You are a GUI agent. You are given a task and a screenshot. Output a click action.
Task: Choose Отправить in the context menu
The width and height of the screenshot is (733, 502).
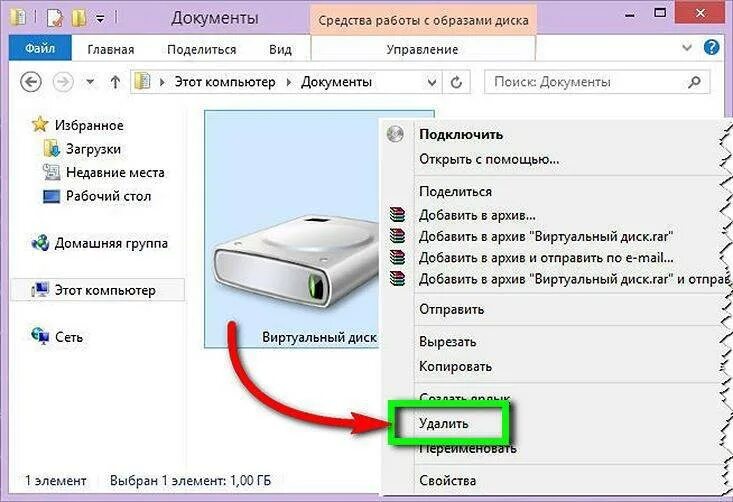coord(452,309)
